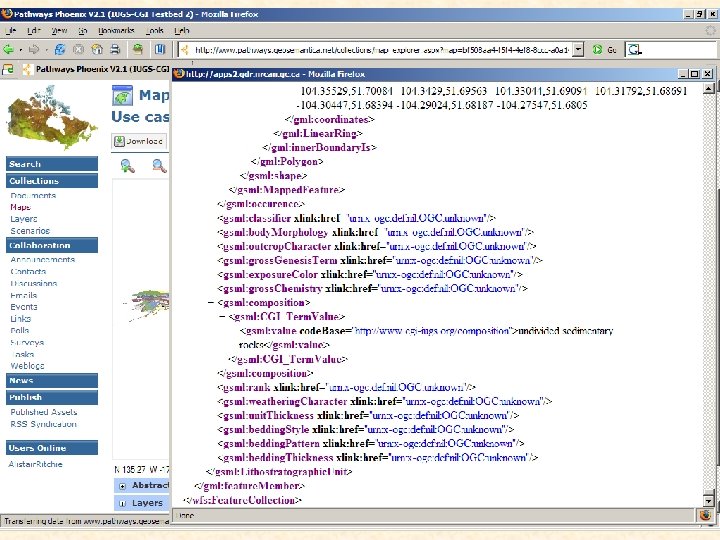This screenshot has height=540, width=720.
Task: Open the Events link
Action: [x=24, y=307]
